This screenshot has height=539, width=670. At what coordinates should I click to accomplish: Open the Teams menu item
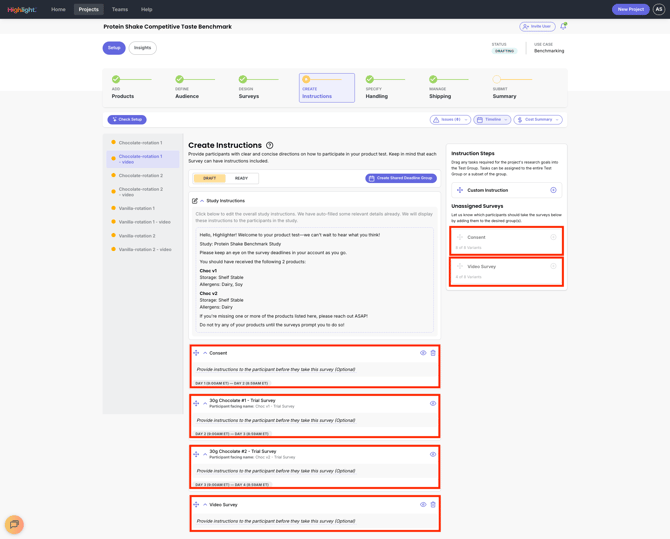pyautogui.click(x=120, y=9)
